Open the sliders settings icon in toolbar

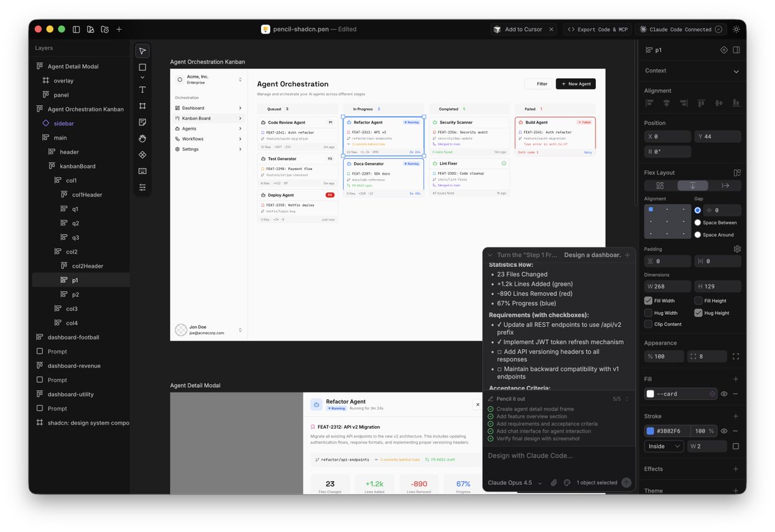point(142,187)
